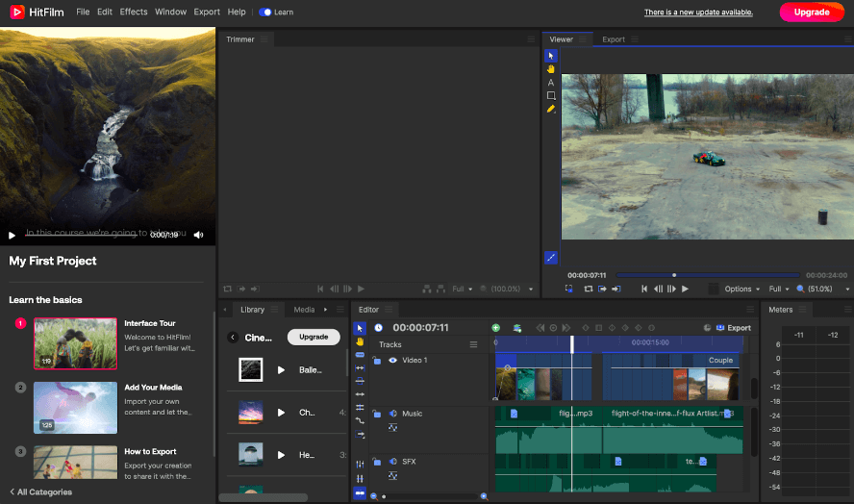The image size is (854, 504).
Task: Pick the Hand tool in the Editor toolbar
Action: [x=360, y=341]
